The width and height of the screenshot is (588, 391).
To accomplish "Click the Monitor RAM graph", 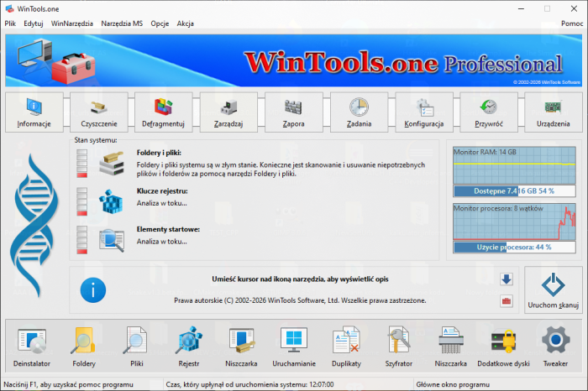I will [x=514, y=165].
